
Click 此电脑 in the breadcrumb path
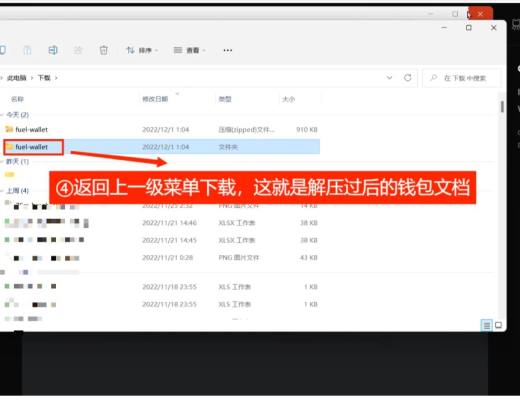coord(16,78)
